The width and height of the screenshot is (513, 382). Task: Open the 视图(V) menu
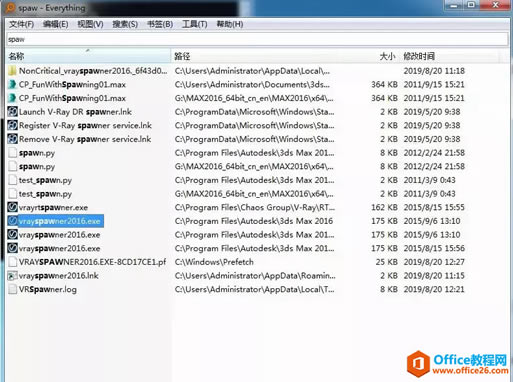[90, 24]
